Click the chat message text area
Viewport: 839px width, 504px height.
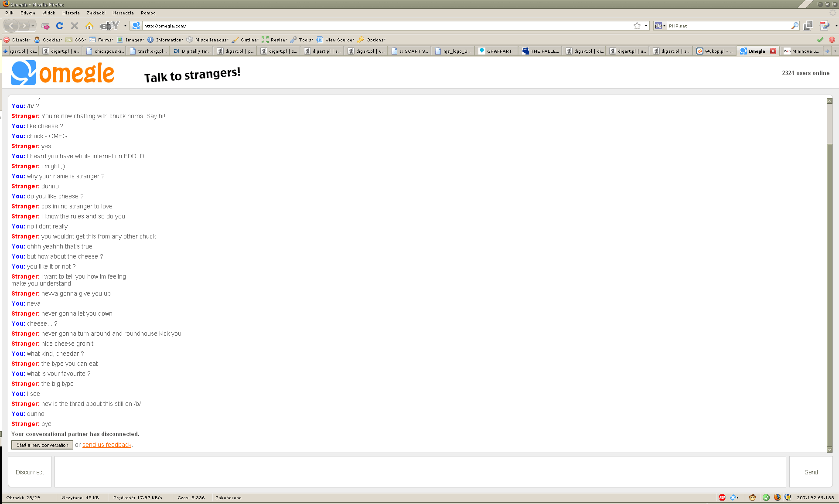pyautogui.click(x=420, y=472)
